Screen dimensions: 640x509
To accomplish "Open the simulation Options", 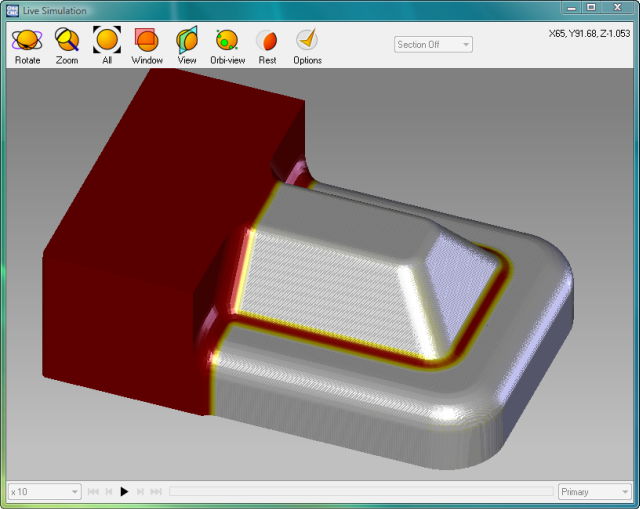I will (307, 45).
